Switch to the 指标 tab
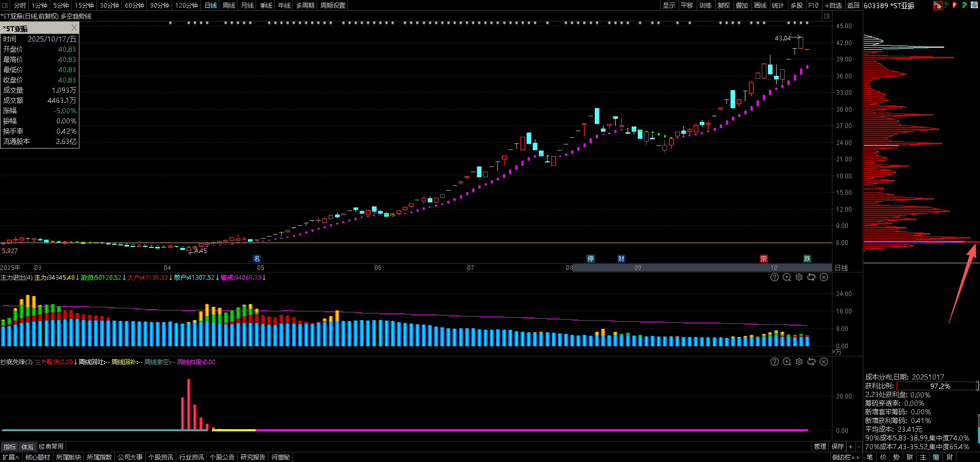 point(10,447)
